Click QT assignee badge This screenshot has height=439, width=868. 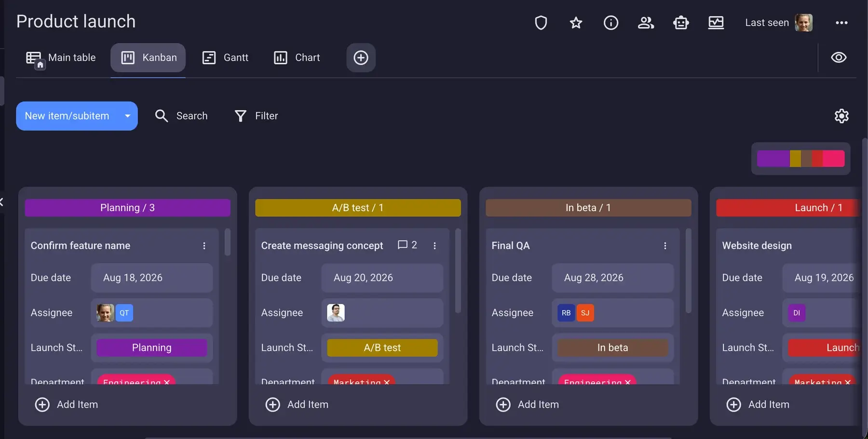click(124, 313)
